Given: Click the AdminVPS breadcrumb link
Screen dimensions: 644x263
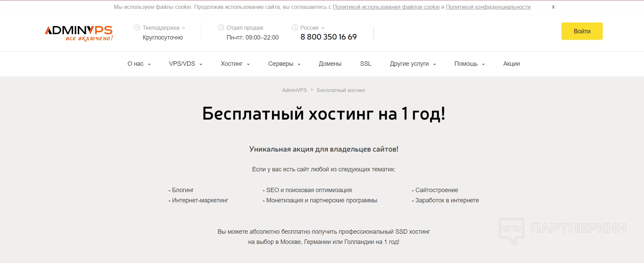Looking at the screenshot, I should (295, 90).
